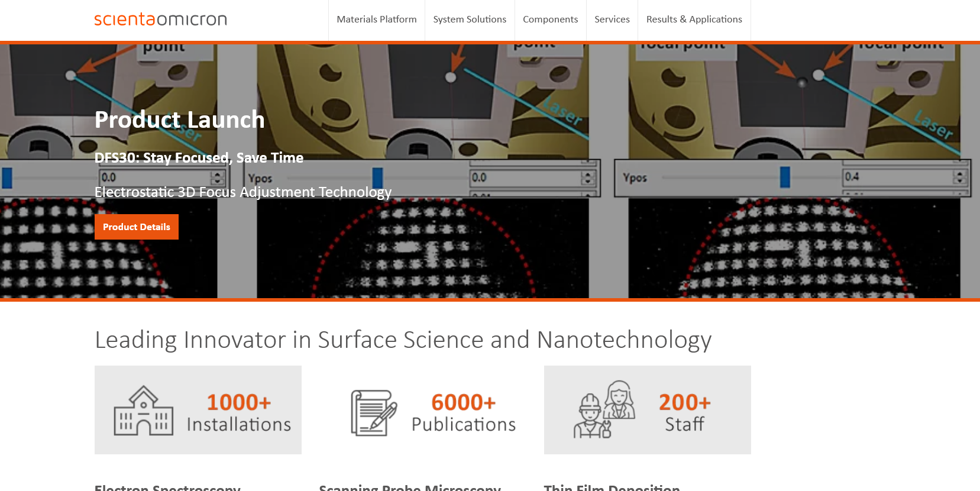Click the DFS30: Stay Focused, Save Time text
This screenshot has height=491, width=980.
click(199, 158)
